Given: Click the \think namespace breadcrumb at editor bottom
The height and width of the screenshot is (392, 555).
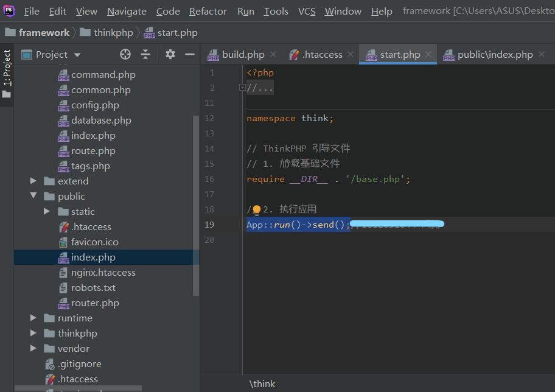Looking at the screenshot, I should (x=262, y=384).
